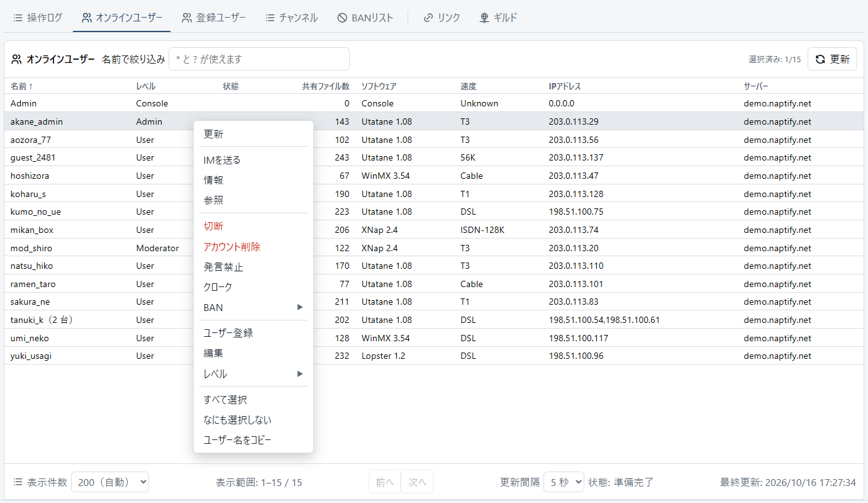Choose IMを送る in the context menu
The width and height of the screenshot is (868, 503).
253,160
